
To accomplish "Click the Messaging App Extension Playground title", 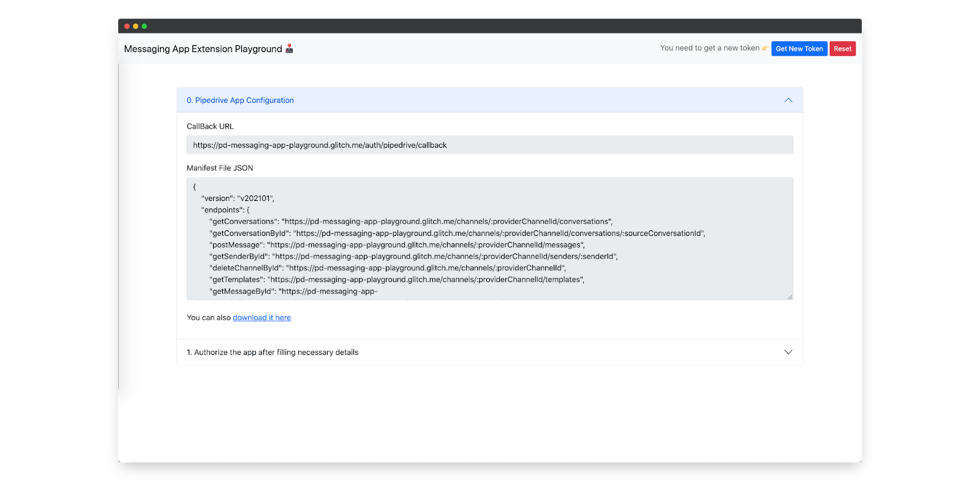I will pos(203,49).
